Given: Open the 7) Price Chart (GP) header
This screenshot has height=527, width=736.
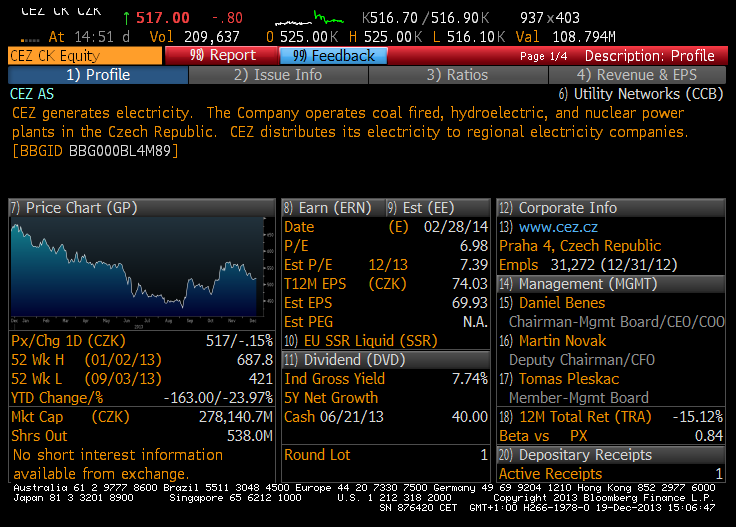Looking at the screenshot, I should 142,208.
